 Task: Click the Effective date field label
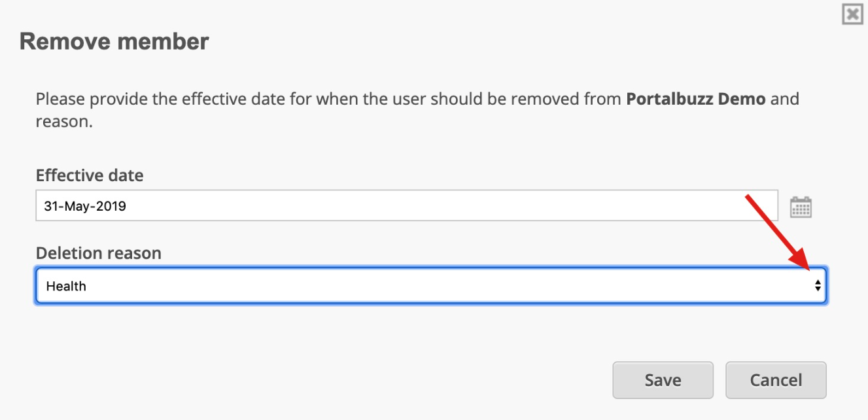click(x=90, y=175)
